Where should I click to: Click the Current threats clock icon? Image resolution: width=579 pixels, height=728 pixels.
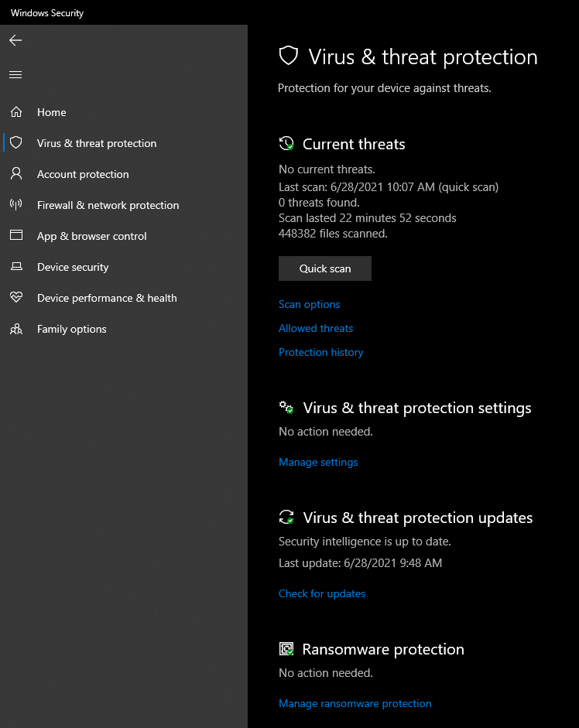pyautogui.click(x=286, y=144)
